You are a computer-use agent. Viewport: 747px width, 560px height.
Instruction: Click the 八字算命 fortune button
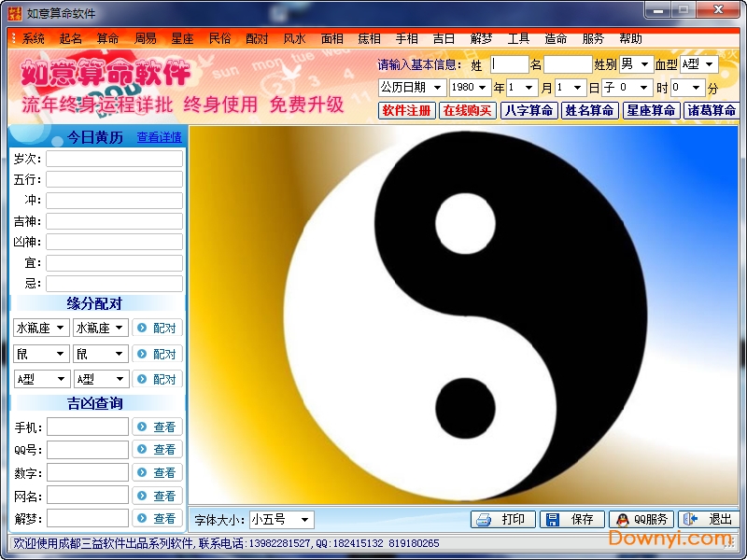(x=528, y=110)
